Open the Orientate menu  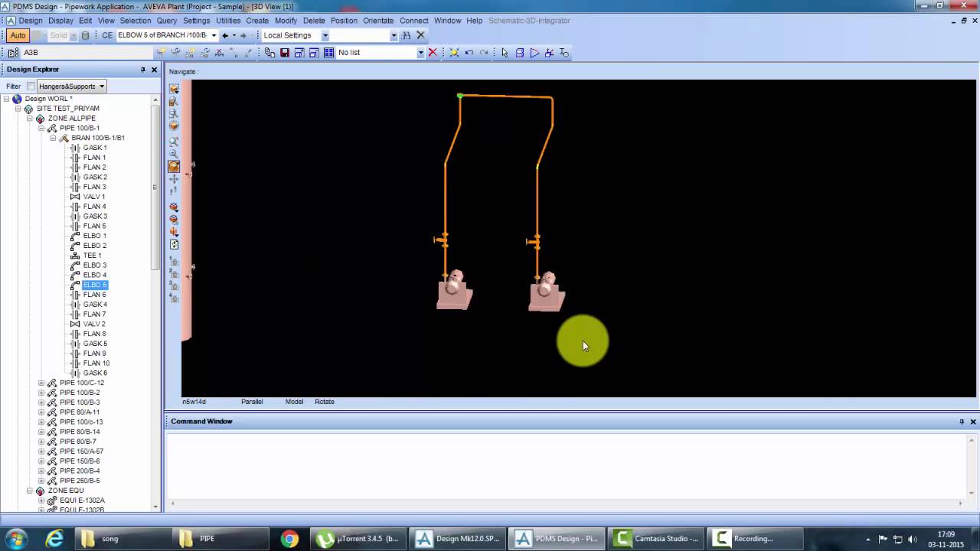(x=378, y=21)
